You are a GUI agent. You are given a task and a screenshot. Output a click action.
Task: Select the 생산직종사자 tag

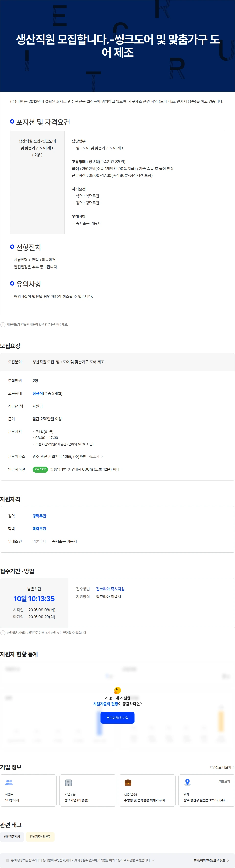tap(12, 837)
